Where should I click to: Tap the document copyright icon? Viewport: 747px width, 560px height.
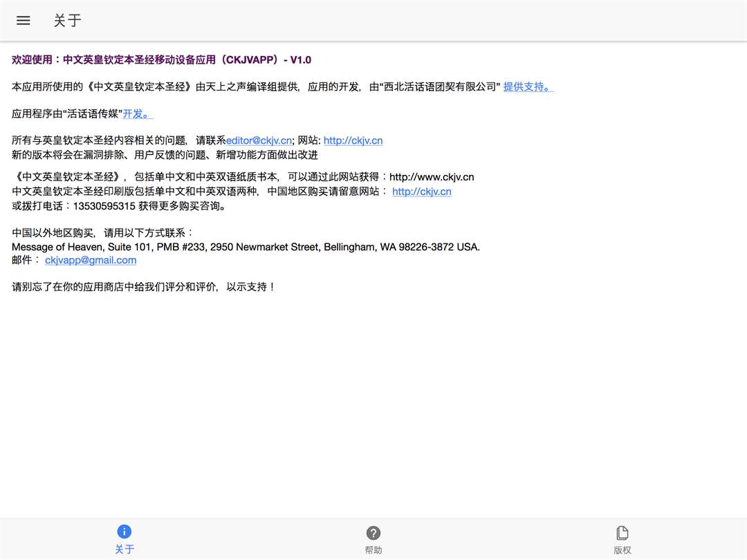pos(622,533)
